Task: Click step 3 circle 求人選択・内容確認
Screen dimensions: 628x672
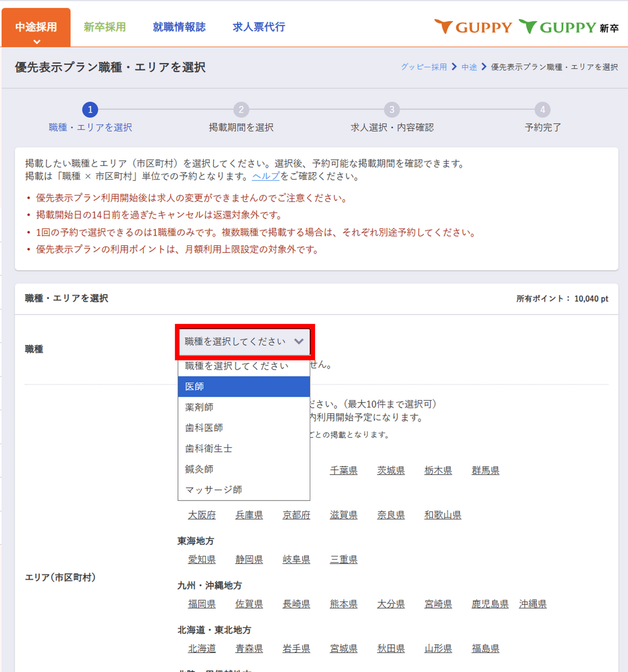Action: click(392, 110)
